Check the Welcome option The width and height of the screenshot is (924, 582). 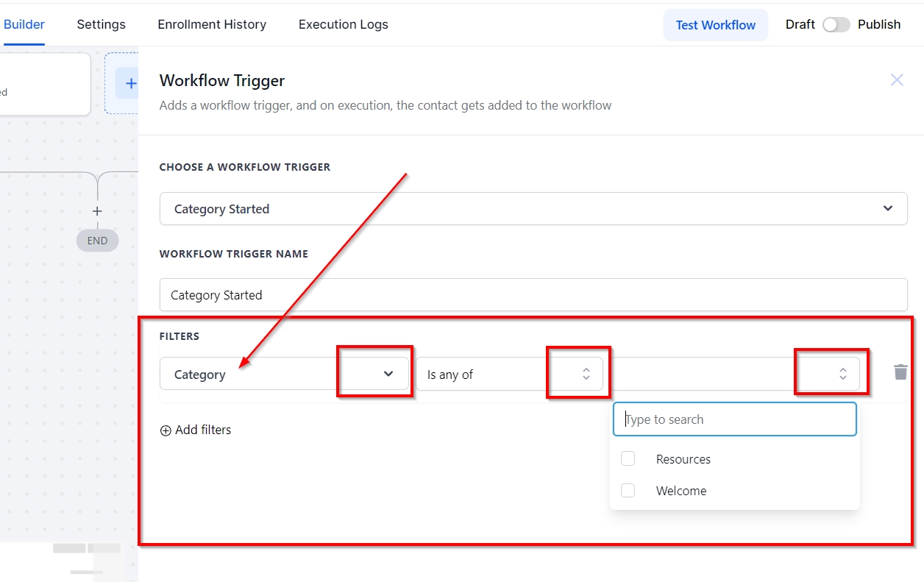[628, 491]
